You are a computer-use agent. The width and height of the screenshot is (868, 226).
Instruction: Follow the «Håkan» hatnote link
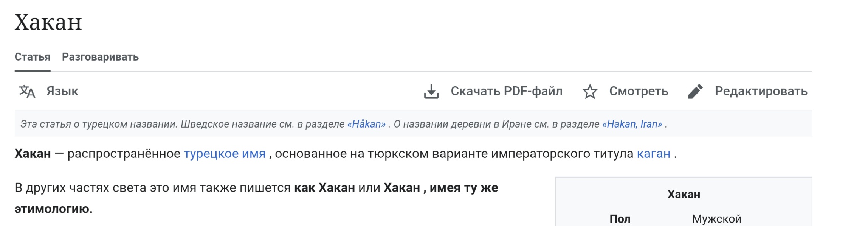(366, 124)
